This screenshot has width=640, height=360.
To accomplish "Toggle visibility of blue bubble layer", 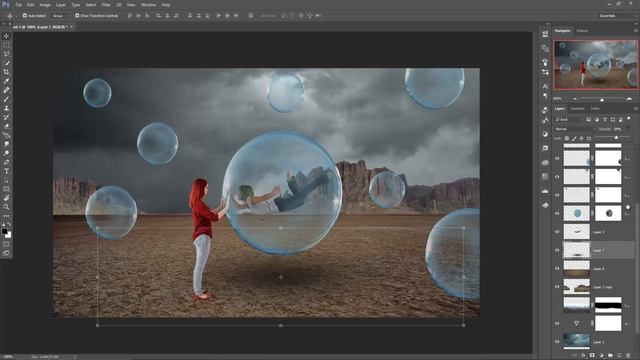I will (557, 213).
